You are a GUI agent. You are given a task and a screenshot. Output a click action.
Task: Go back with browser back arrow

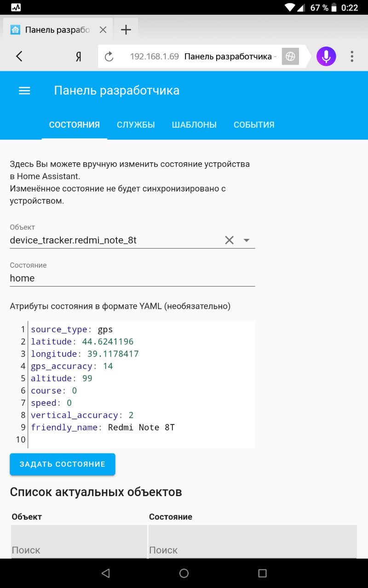[x=19, y=57]
